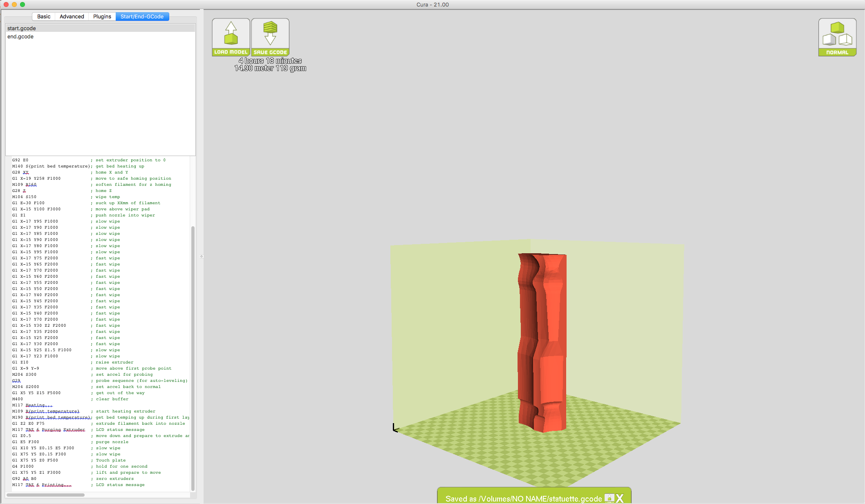Click the panel splitter handle dot
Viewport: 865px width, 504px height.
tap(202, 256)
